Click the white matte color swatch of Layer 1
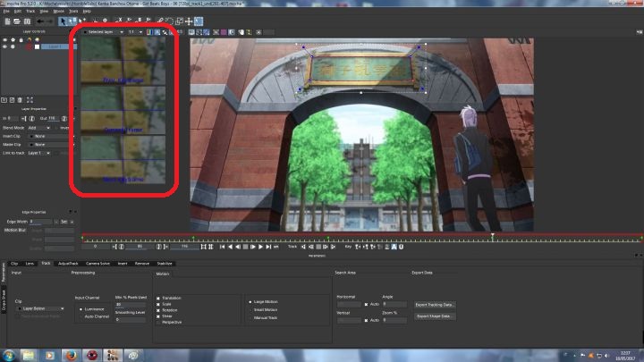This screenshot has width=644, height=362. (x=37, y=46)
